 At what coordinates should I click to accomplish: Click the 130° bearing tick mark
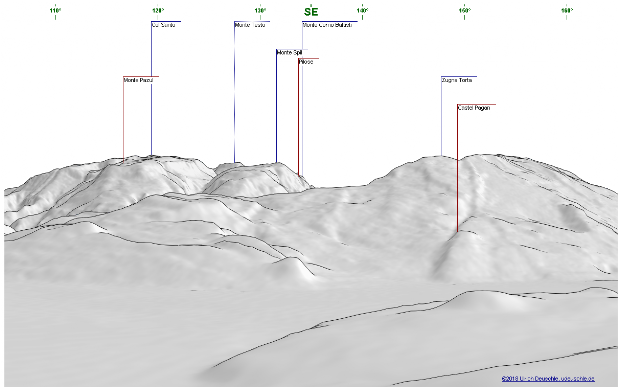260,17
